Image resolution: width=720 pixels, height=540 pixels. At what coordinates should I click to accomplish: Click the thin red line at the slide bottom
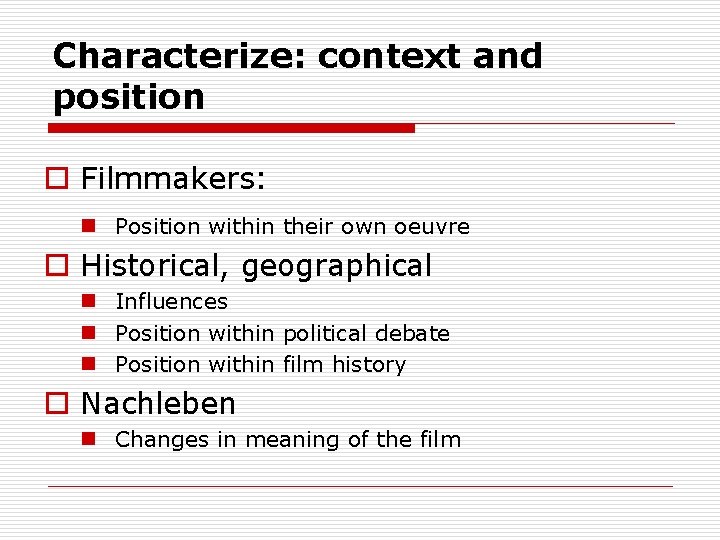click(360, 487)
